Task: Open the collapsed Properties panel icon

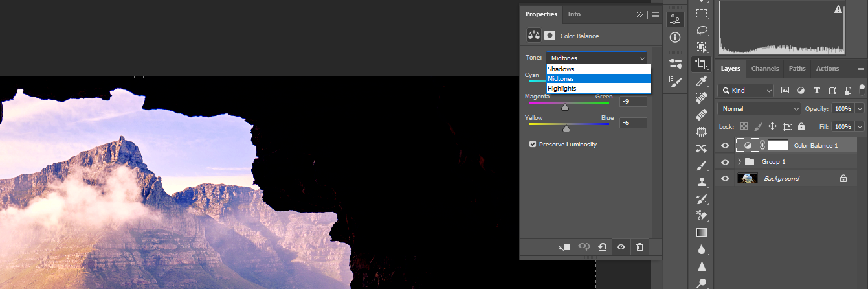Action: 675,19
